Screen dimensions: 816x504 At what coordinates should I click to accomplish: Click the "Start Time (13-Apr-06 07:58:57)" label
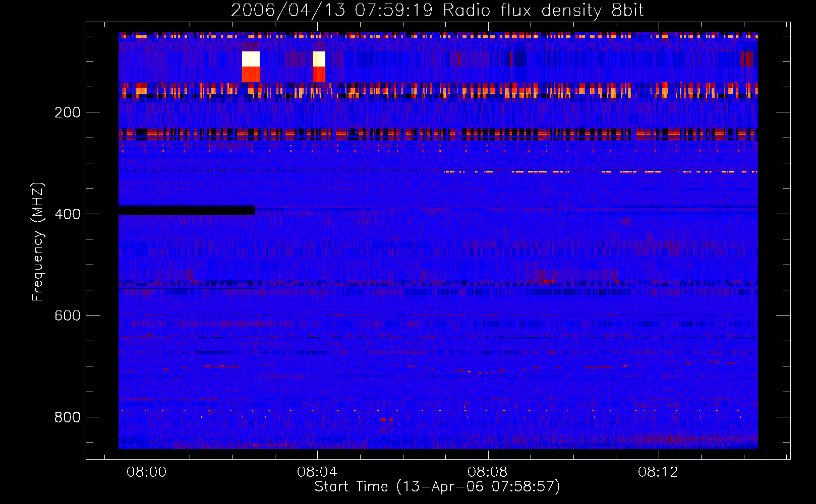pyautogui.click(x=437, y=487)
